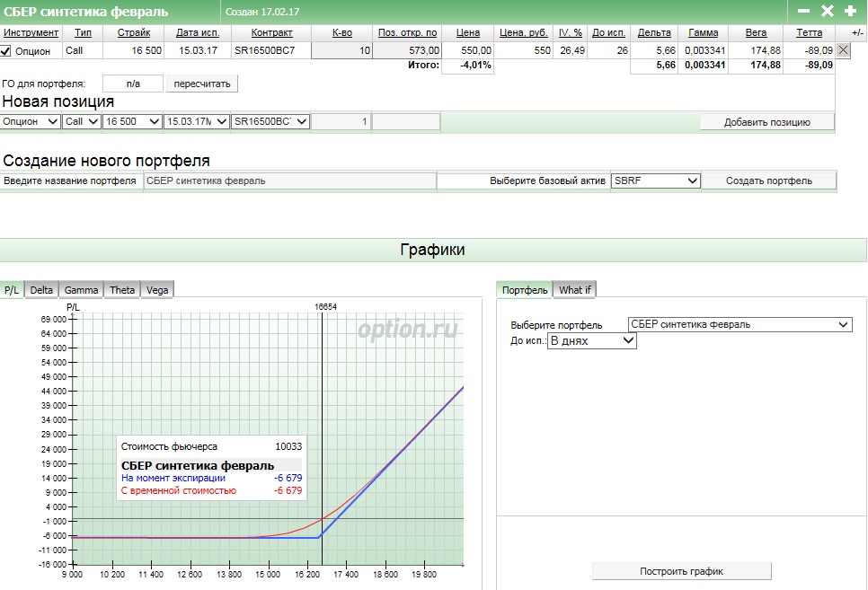
Task: Open the 16 500 strike dropdown
Action: pos(131,121)
